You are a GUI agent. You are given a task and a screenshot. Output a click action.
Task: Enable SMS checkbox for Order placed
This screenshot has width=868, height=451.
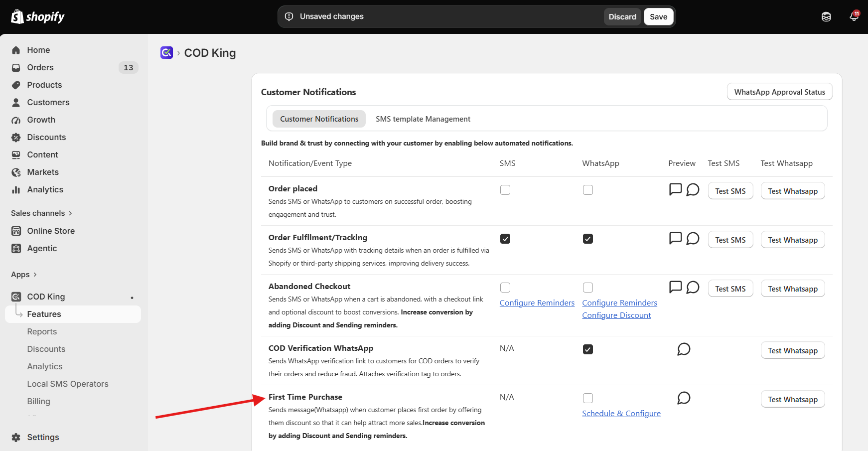coord(505,190)
